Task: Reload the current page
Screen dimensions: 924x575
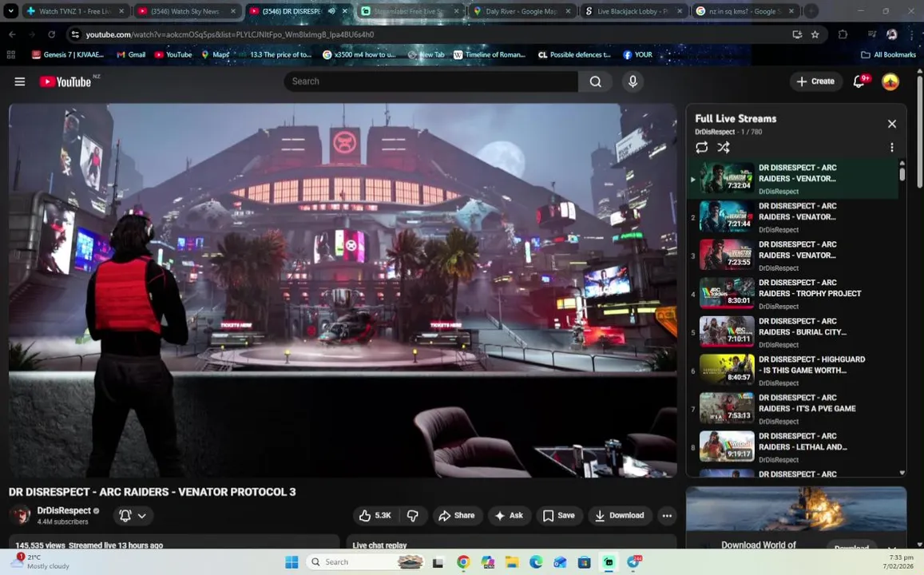Action: pyautogui.click(x=51, y=35)
